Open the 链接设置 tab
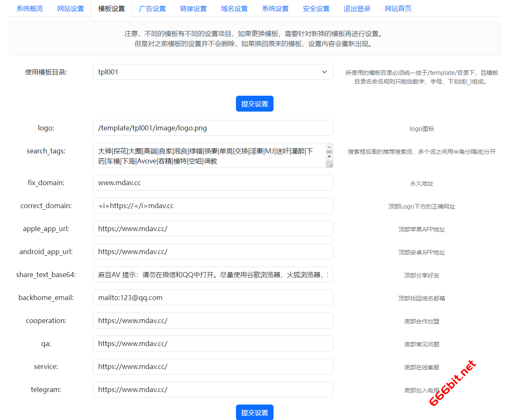This screenshot has width=507, height=420. [193, 8]
